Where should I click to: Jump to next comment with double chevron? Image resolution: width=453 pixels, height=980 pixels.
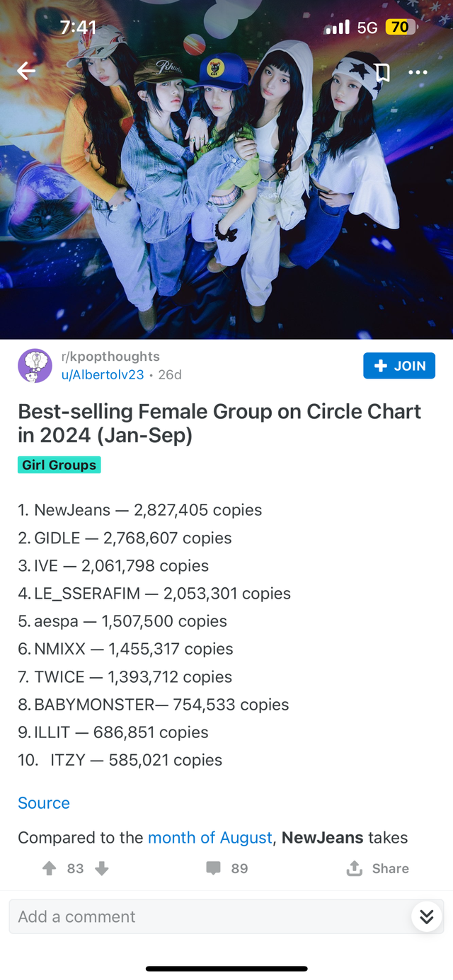click(426, 917)
